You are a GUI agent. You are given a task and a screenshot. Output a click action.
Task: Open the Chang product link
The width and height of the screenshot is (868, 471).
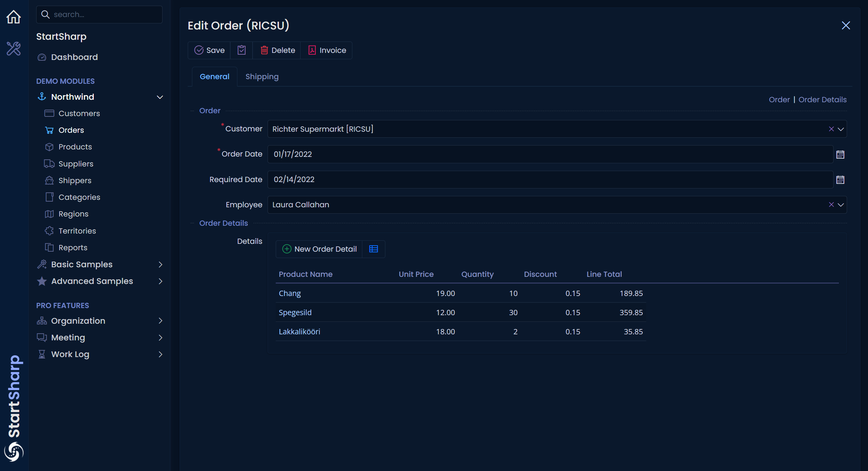click(290, 293)
